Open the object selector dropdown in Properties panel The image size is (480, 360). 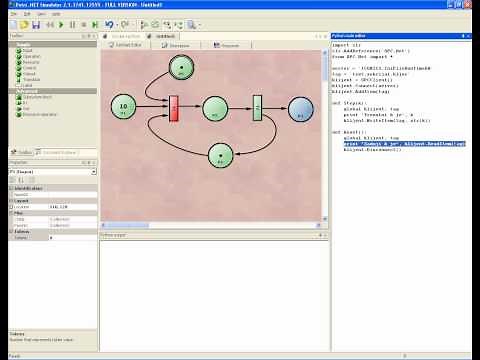pyautogui.click(x=94, y=172)
